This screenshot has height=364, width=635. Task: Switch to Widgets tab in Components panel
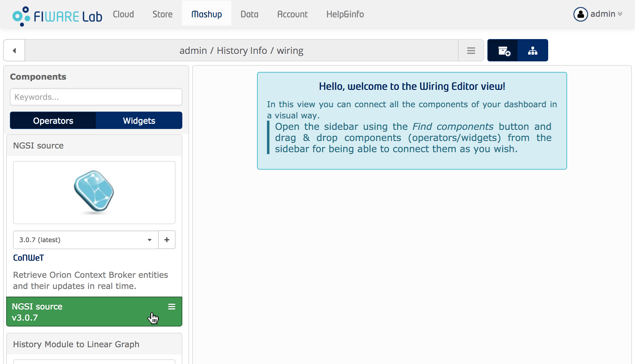coord(139,120)
